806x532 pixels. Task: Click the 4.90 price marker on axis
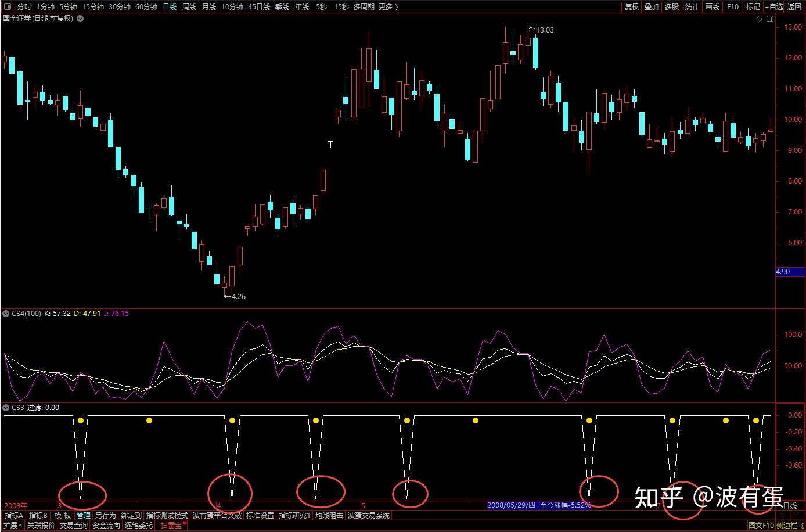point(790,272)
